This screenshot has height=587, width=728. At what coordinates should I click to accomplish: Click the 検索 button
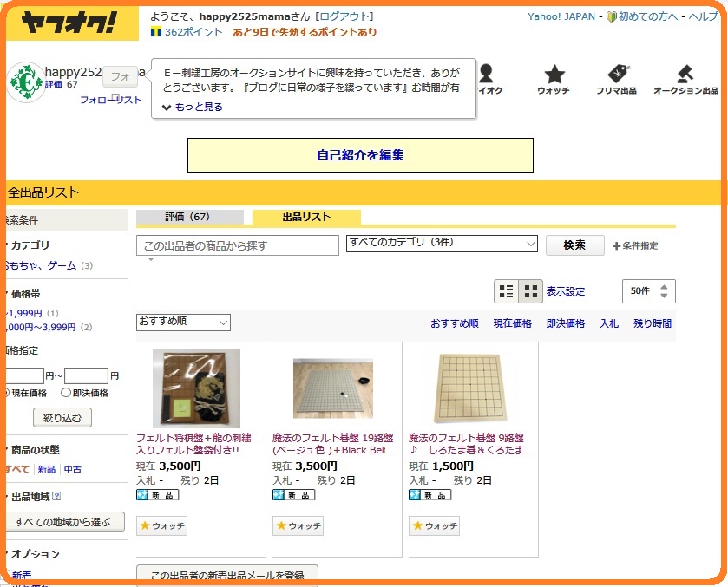point(574,245)
